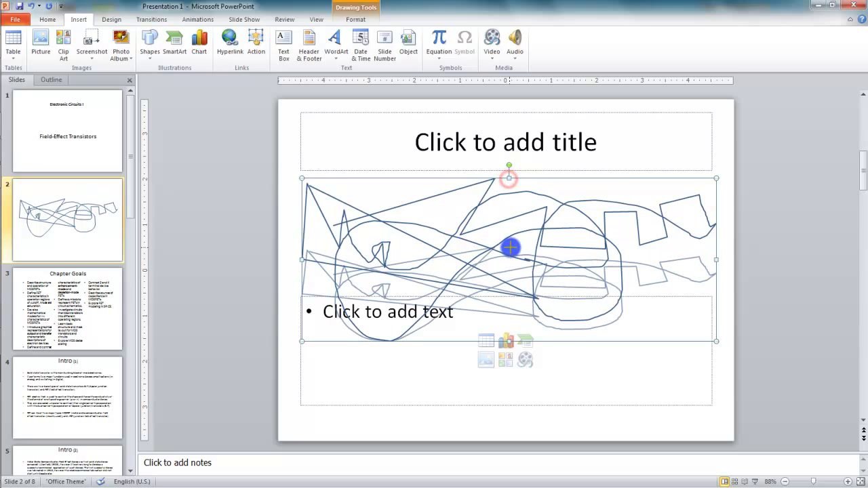Open the File tab
This screenshot has height=488, width=868.
point(15,20)
